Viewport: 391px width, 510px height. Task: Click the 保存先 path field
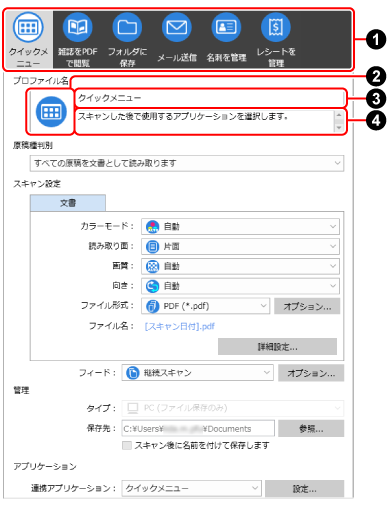198,428
